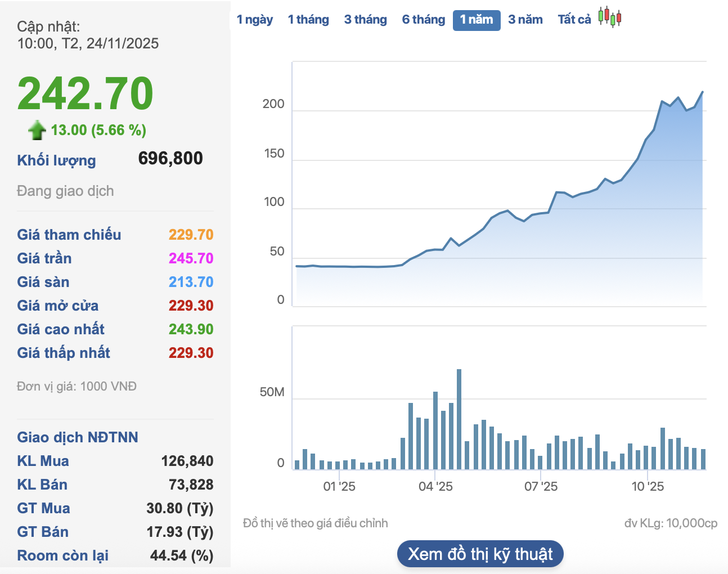Select the Tất cả range tab
This screenshot has height=574, width=728.
[574, 20]
